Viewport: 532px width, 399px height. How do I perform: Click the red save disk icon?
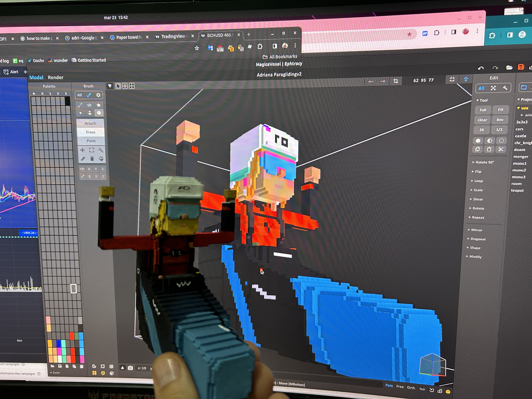coord(521,67)
